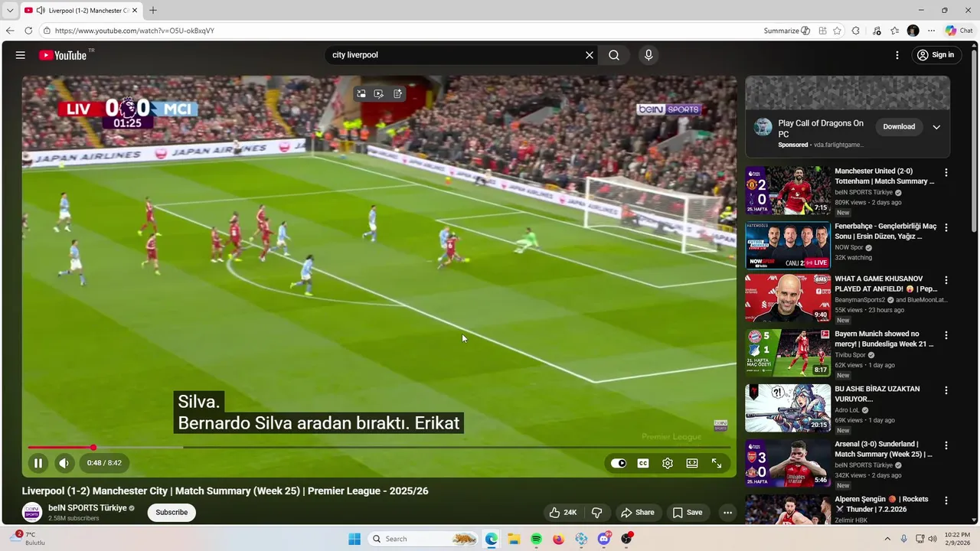Click the video notes overlay icon
The height and width of the screenshot is (551, 980).
pos(397,93)
